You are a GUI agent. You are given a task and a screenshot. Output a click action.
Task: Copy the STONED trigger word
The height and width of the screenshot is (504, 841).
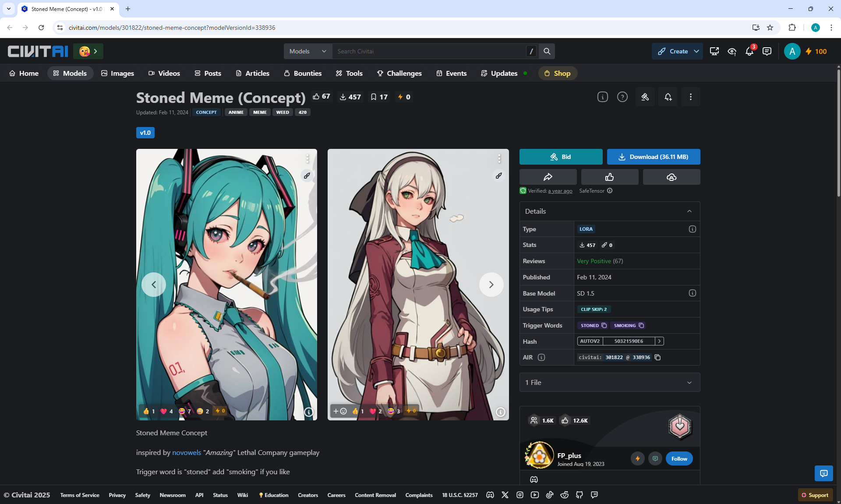point(604,325)
